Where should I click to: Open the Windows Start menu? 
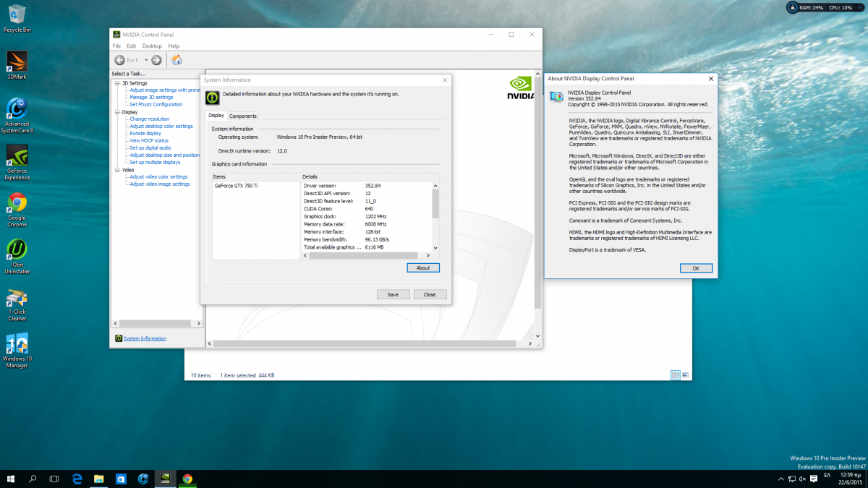11,478
